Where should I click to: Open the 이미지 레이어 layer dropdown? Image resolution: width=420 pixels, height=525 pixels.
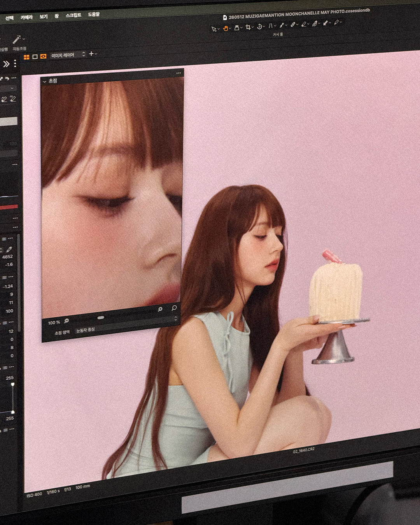point(68,55)
